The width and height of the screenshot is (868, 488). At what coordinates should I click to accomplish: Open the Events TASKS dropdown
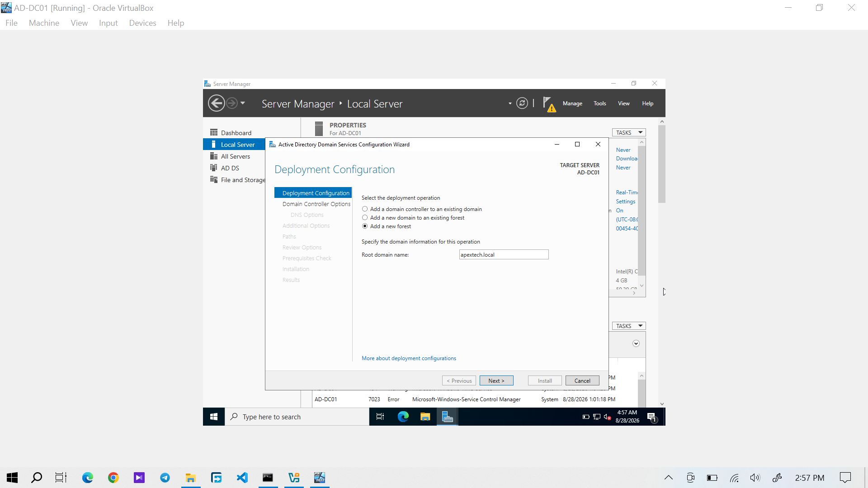[629, 326]
